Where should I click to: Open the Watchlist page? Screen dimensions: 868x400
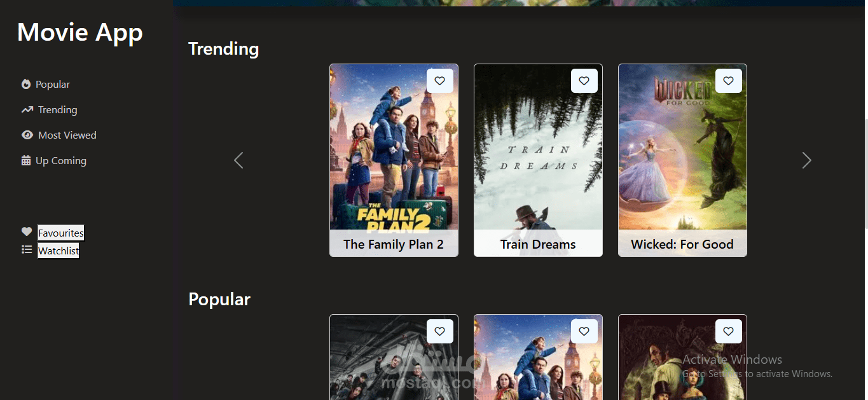59,251
